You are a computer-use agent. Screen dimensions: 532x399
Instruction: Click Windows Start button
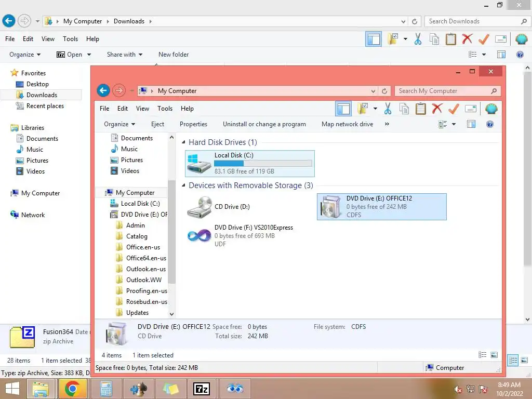[x=12, y=389]
